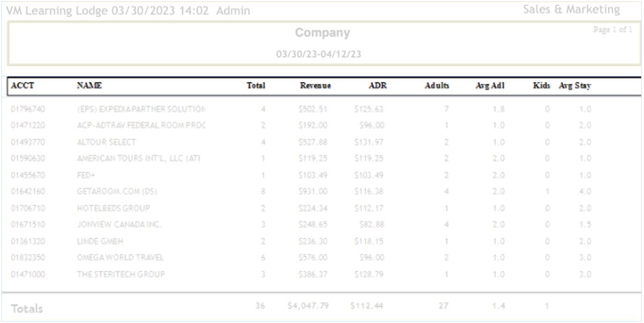Select THE STERITECH GROUP company entry
Screen dimensions: 644x323
coord(121,274)
